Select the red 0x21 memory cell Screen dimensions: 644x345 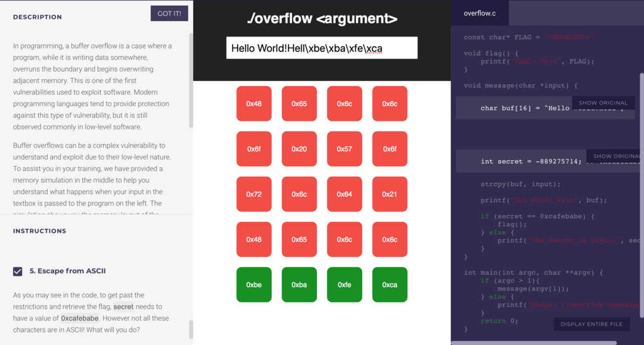click(x=390, y=194)
